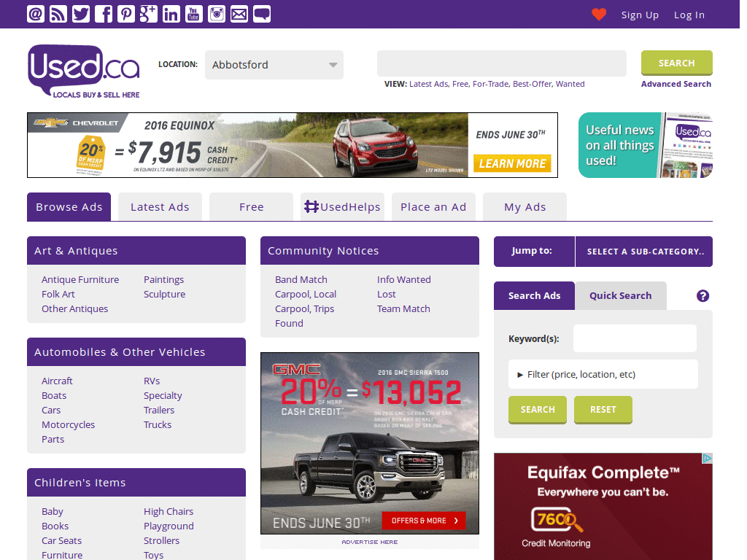Switch to the Latest Ads tab
The image size is (747, 560).
click(160, 206)
